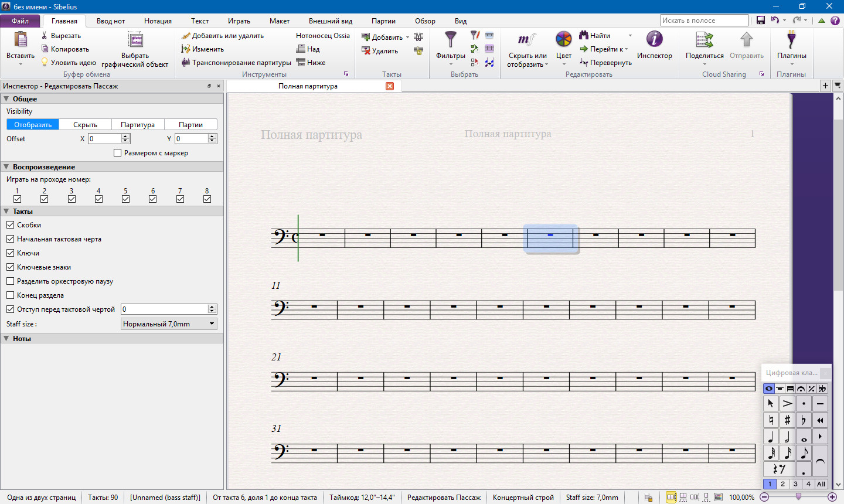Click the zoom slider in the status bar
This screenshot has width=844, height=504.
click(x=798, y=497)
